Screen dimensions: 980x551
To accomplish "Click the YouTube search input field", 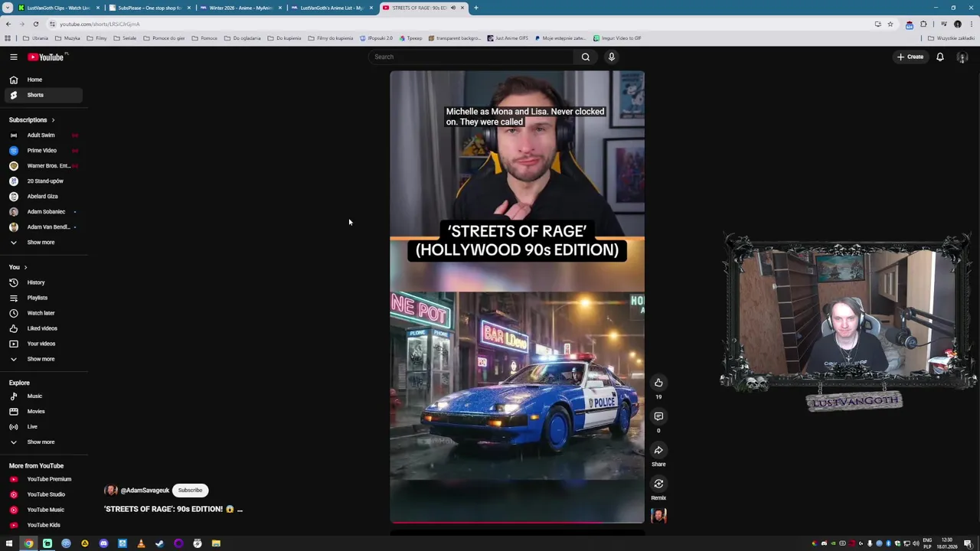I will click(470, 57).
